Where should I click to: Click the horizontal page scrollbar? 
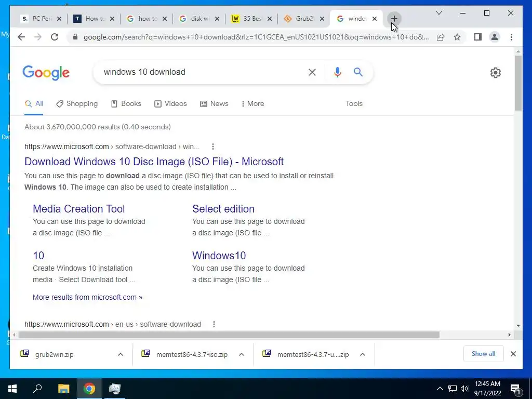[229, 335]
